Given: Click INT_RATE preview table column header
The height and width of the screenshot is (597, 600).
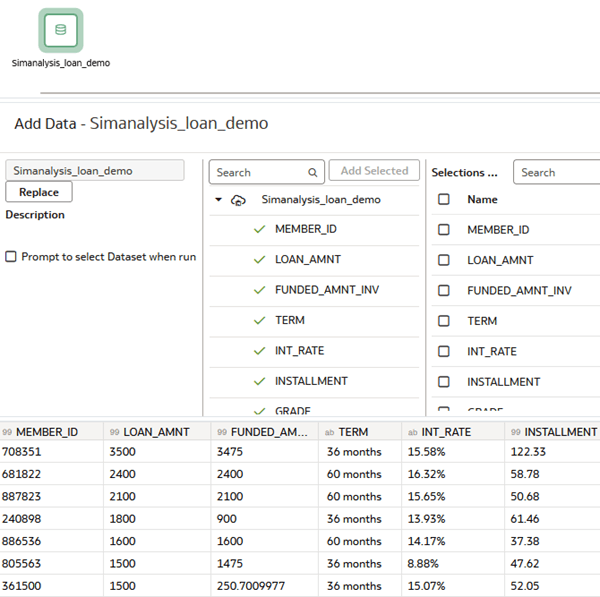Looking at the screenshot, I should pyautogui.click(x=453, y=432).
